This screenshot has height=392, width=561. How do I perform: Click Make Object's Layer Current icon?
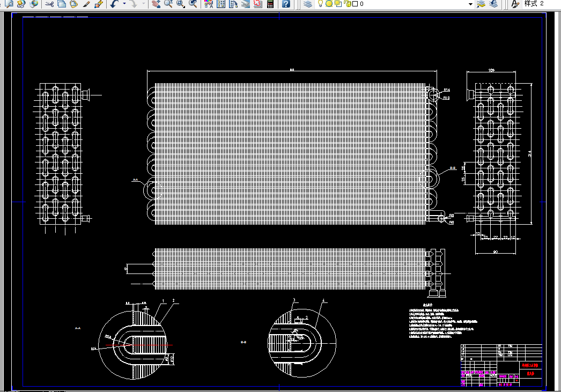(x=481, y=4)
